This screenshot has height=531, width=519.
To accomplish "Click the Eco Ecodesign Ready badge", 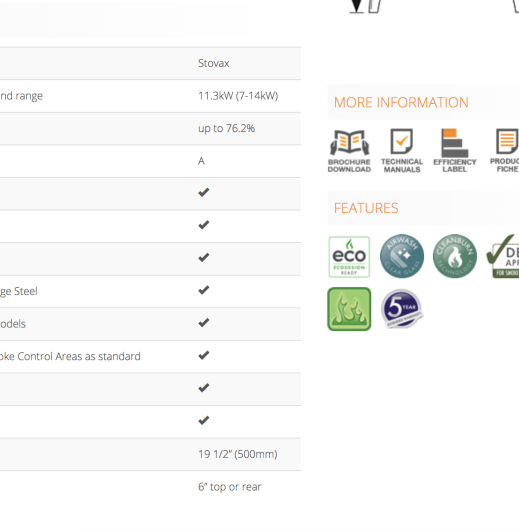I will click(349, 257).
